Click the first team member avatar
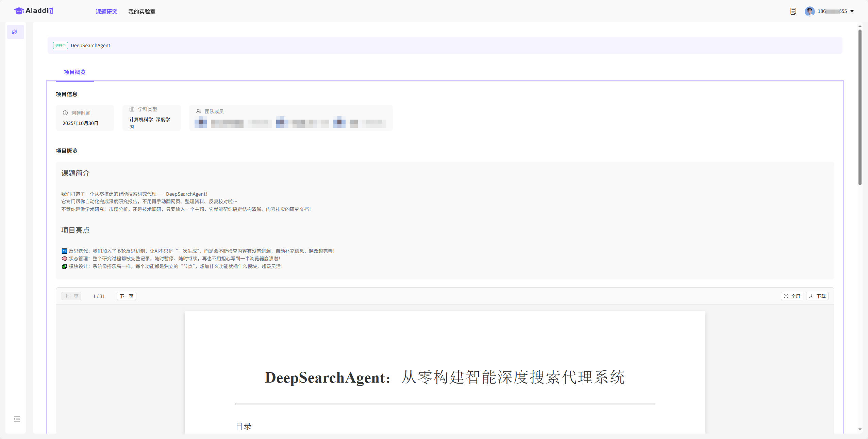The width and height of the screenshot is (868, 439). point(201,122)
